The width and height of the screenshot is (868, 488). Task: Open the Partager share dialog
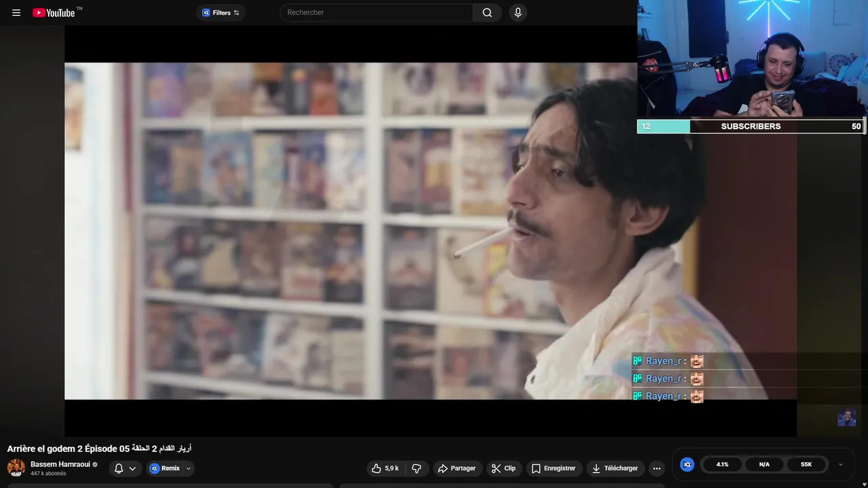tap(456, 468)
